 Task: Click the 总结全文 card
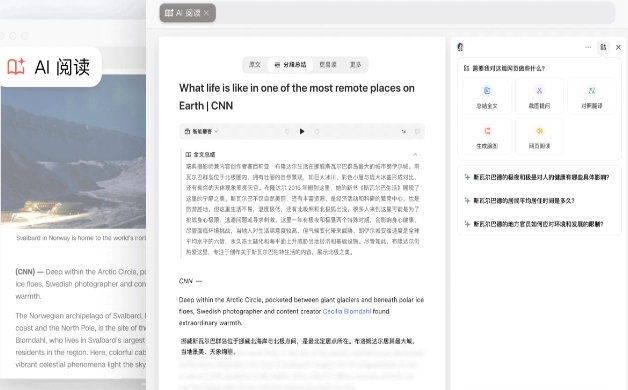(487, 96)
